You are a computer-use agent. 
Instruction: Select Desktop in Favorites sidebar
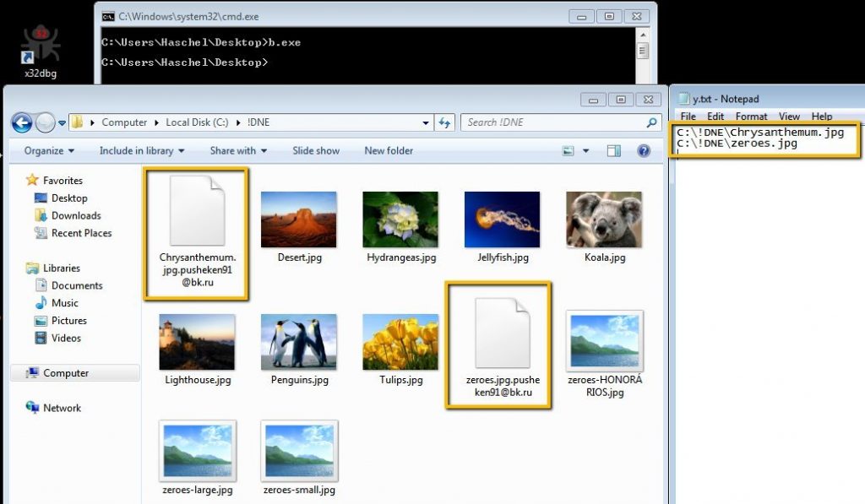(68, 198)
